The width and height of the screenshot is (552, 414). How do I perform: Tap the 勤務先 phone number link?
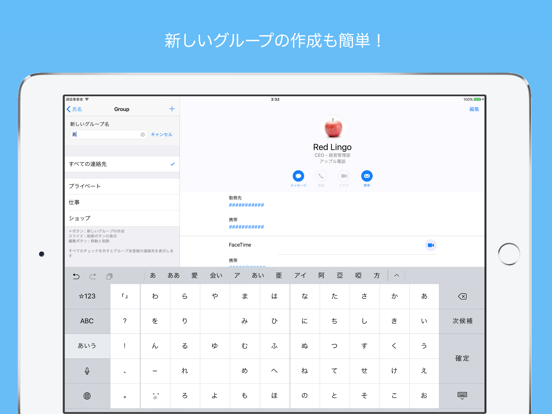(246, 205)
